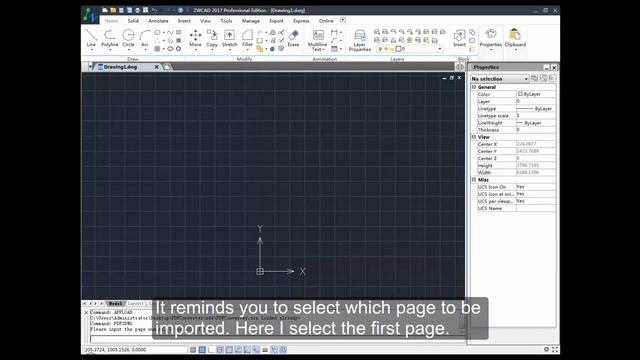This screenshot has height=360, width=640.
Task: Click the ZWCAD application logo button
Action: 90,16
